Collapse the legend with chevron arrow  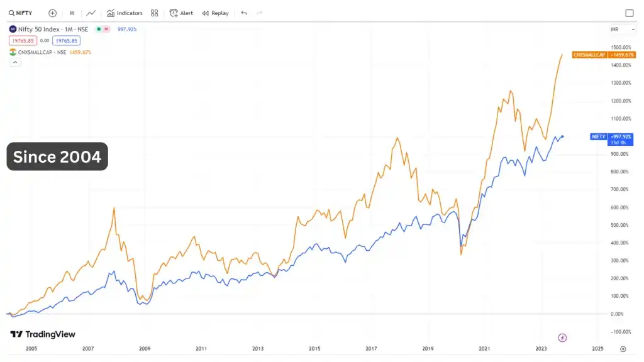[14, 62]
